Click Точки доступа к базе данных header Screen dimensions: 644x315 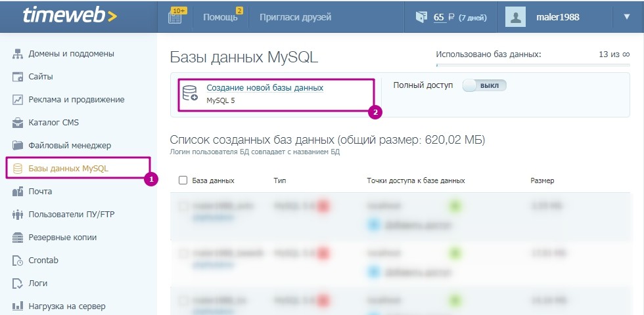pyautogui.click(x=415, y=180)
